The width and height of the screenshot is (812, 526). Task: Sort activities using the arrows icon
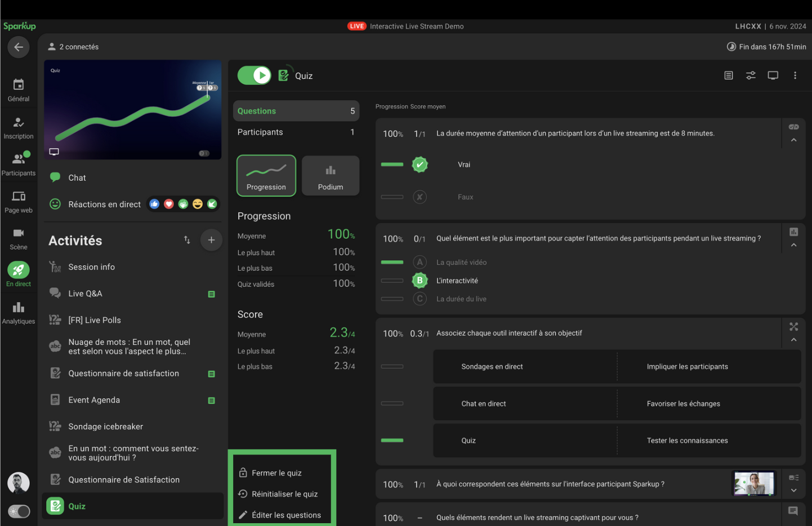coord(187,240)
